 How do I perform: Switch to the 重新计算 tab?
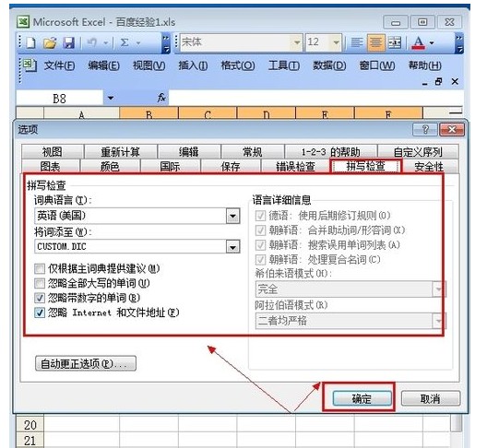click(x=120, y=152)
